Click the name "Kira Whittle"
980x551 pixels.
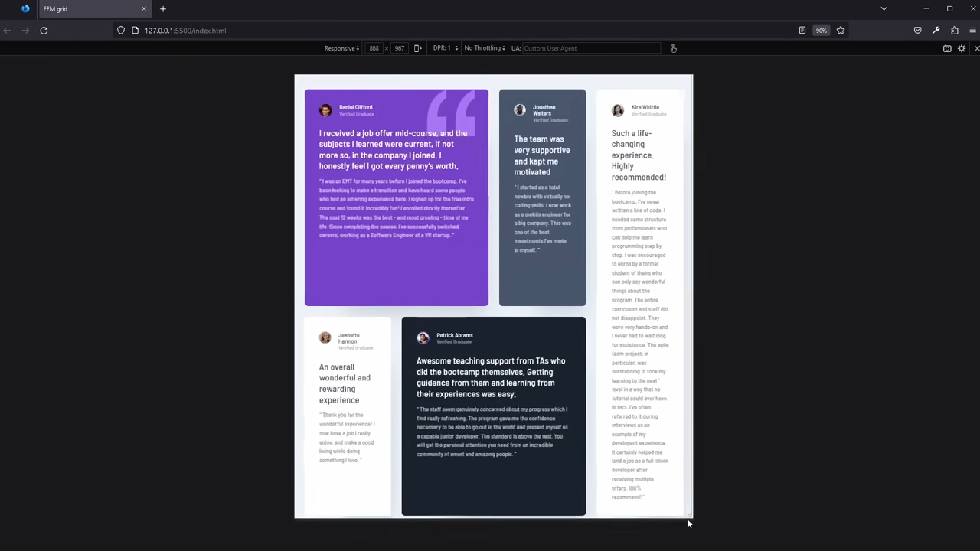645,107
